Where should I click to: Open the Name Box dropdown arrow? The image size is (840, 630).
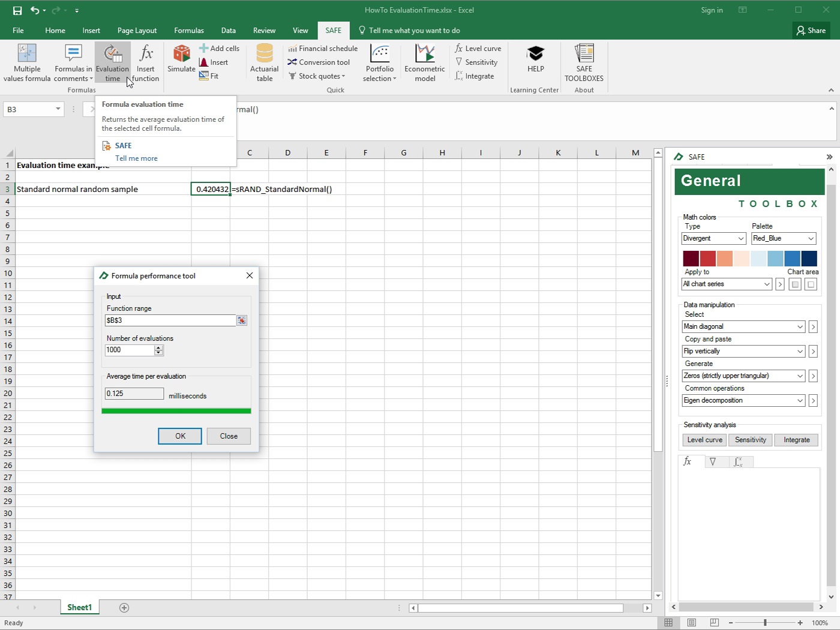click(58, 109)
